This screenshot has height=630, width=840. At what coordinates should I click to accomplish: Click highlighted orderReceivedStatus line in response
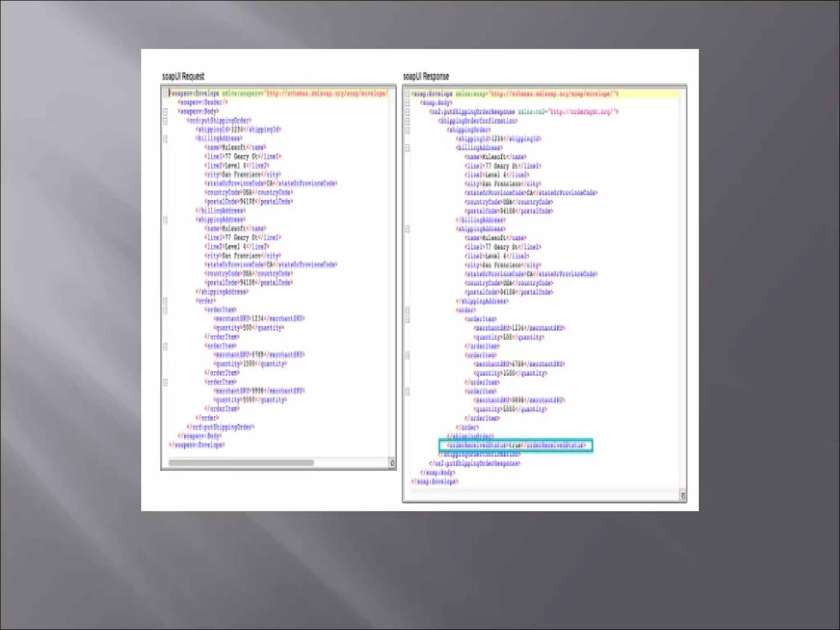tap(516, 445)
